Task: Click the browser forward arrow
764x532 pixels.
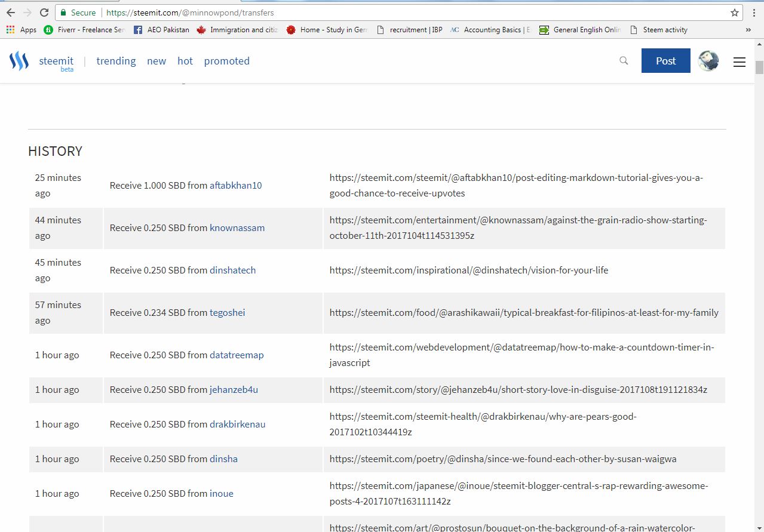Action: pyautogui.click(x=27, y=13)
